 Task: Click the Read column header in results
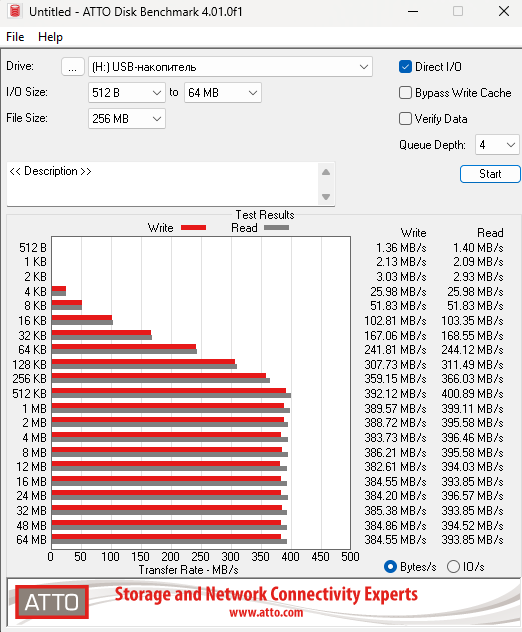tap(490, 233)
